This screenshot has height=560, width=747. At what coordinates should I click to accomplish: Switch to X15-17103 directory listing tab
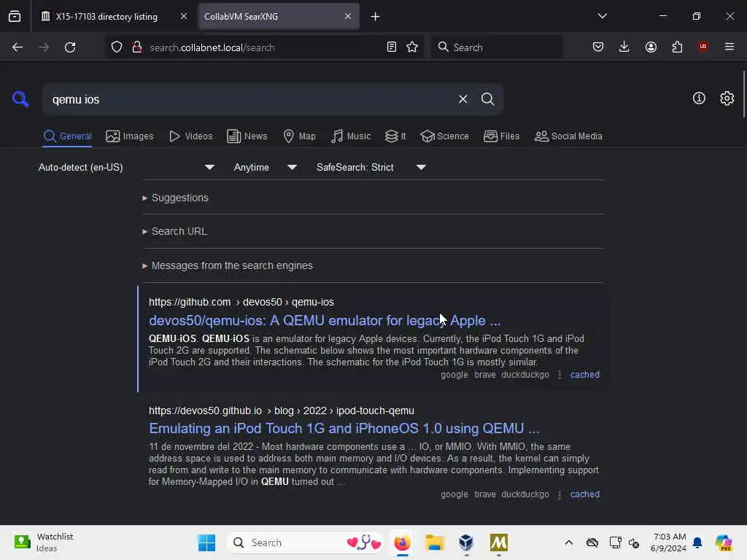(107, 17)
